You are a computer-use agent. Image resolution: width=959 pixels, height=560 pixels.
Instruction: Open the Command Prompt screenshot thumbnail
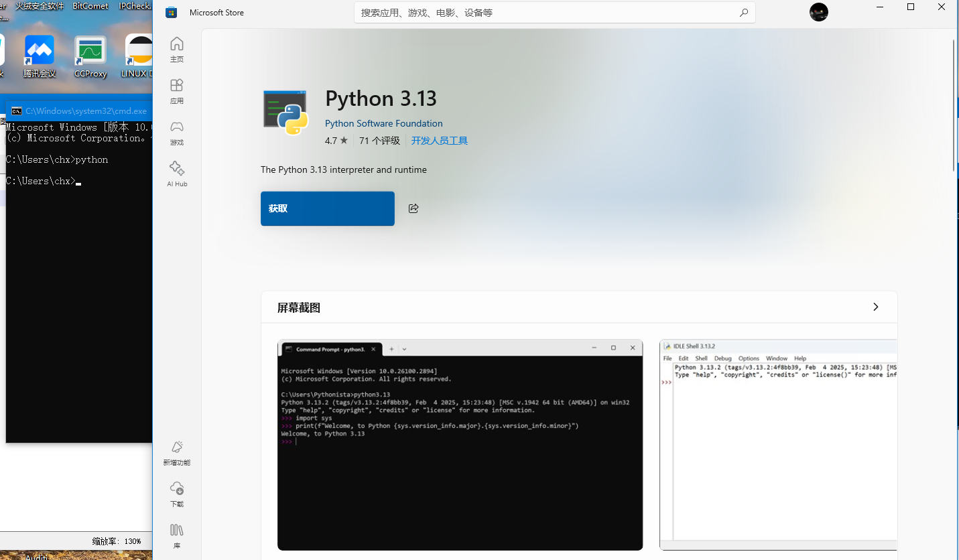point(460,445)
